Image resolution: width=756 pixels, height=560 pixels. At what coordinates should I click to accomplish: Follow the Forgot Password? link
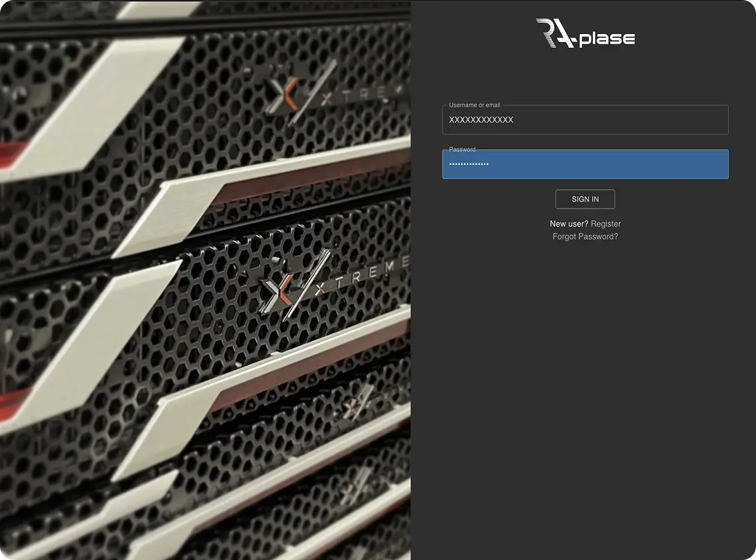(585, 236)
